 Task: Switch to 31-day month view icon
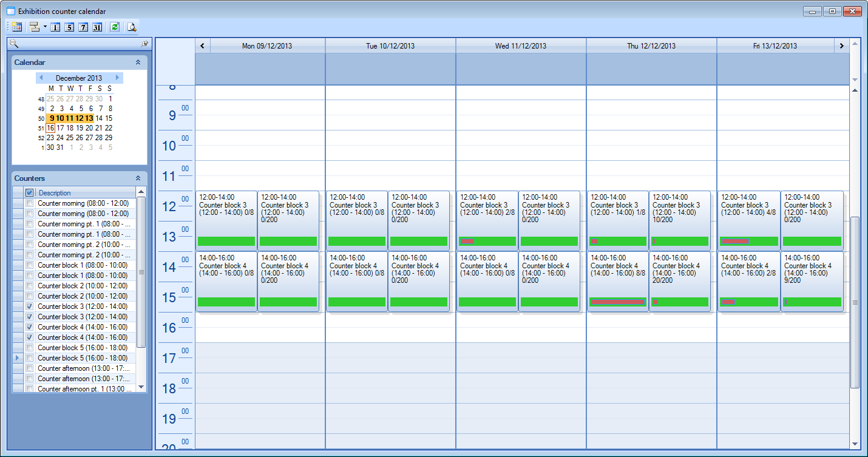(x=97, y=27)
